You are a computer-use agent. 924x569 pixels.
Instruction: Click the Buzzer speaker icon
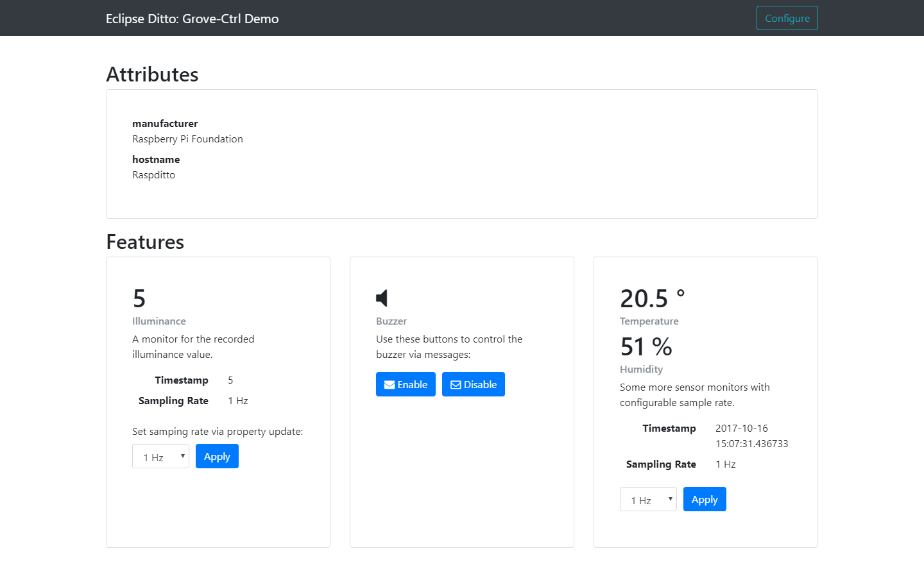(382, 298)
